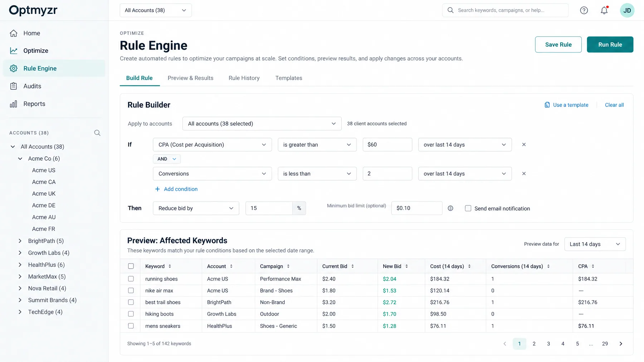Open Optimize in the sidebar menu
This screenshot has height=362, width=644.
(x=36, y=51)
